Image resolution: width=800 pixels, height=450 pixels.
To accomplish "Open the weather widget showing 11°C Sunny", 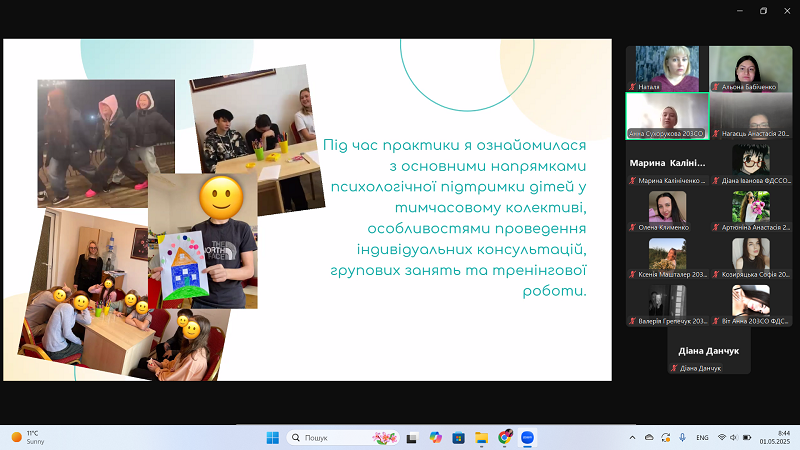I will [x=28, y=437].
